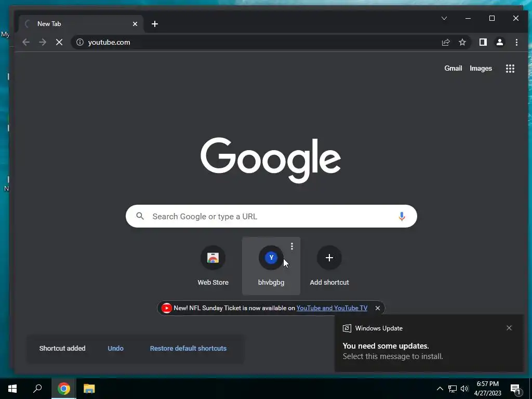The width and height of the screenshot is (532, 399).
Task: Open more actions for bhvbgbg shortcut
Action: tap(292, 246)
